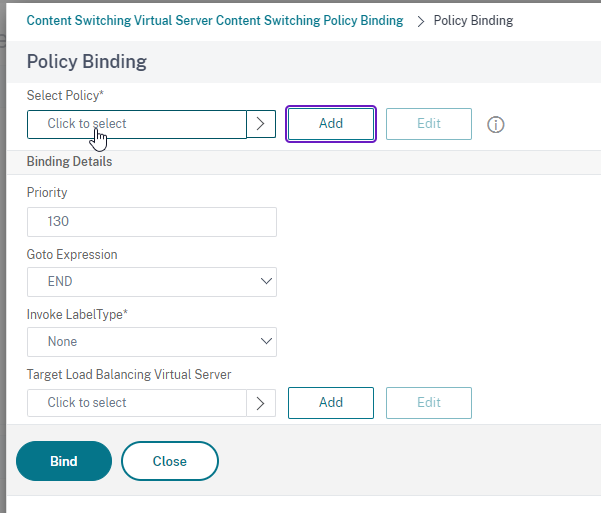Select the Policy Binding breadcrumb item
This screenshot has width=601, height=513.
[473, 21]
